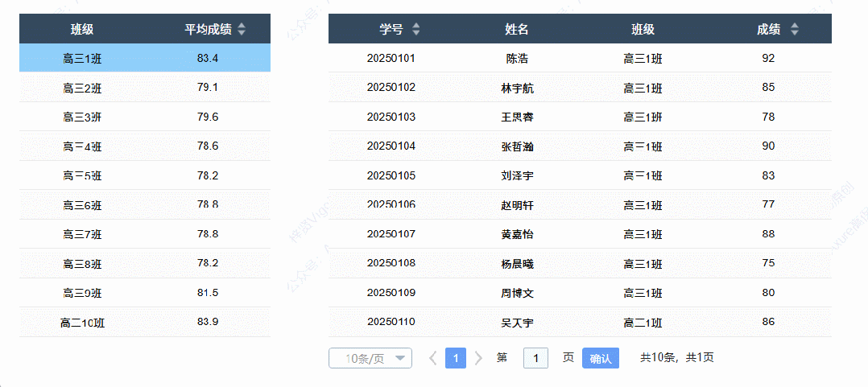Click student name 王思睿
The width and height of the screenshot is (868, 387).
click(517, 117)
